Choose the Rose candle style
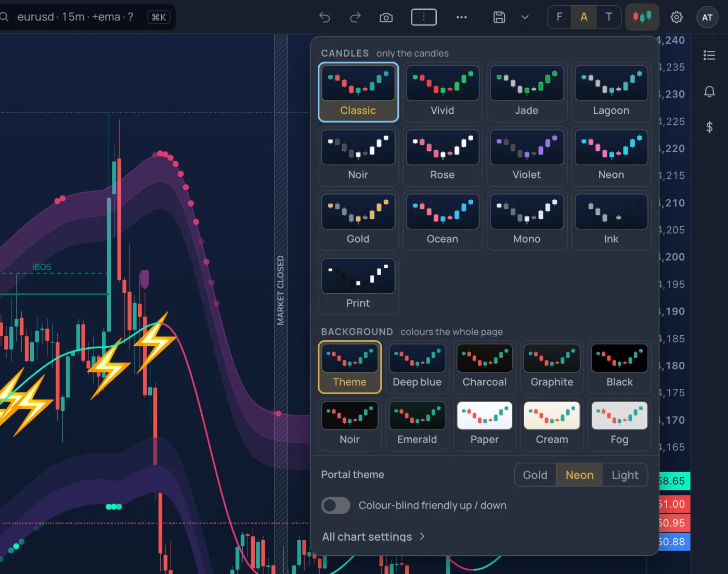 (443, 156)
